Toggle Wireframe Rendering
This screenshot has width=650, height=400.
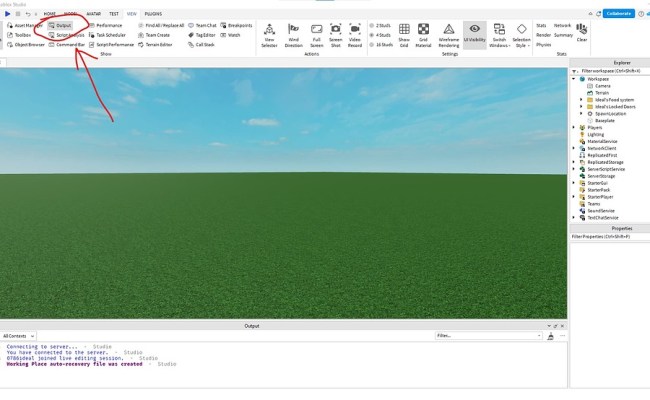tap(449, 36)
